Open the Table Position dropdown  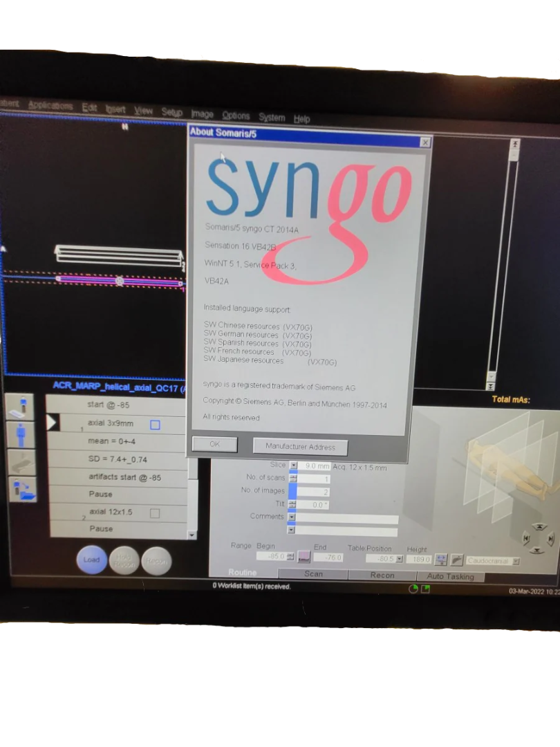pyautogui.click(x=399, y=559)
